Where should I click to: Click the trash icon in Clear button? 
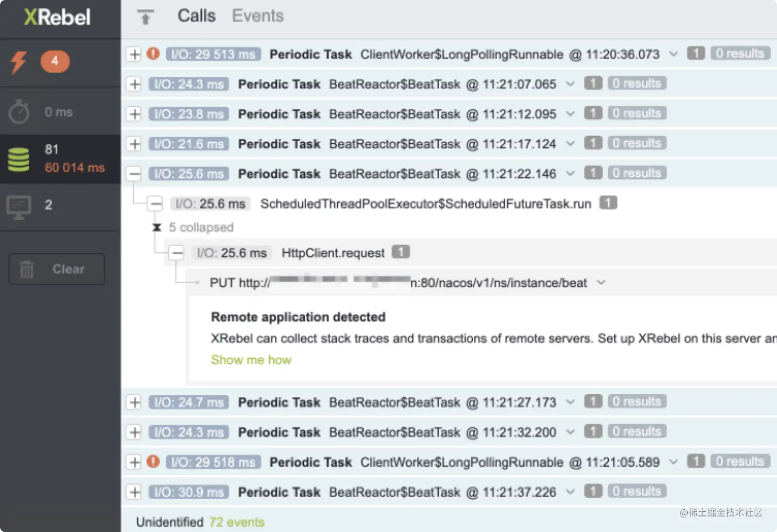pyautogui.click(x=26, y=269)
